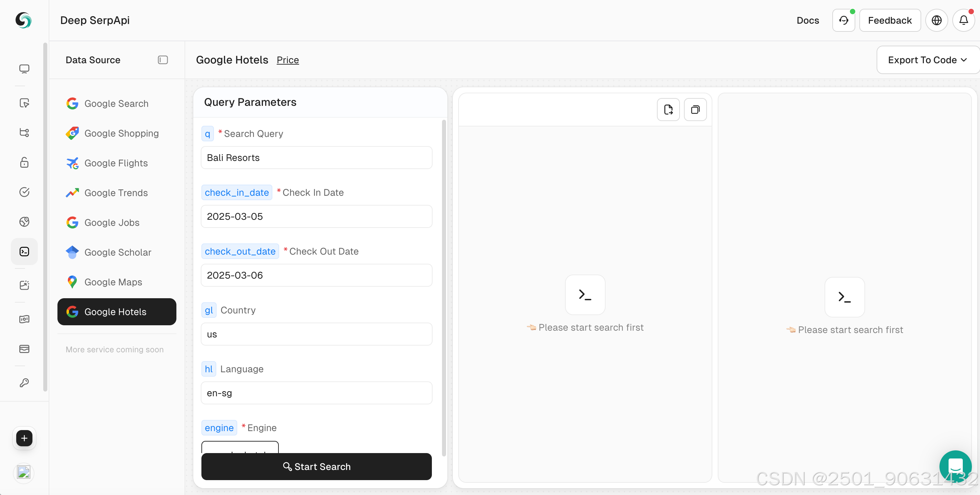Viewport: 980px width, 495px height.
Task: Select Google Scholar data source
Action: click(118, 252)
